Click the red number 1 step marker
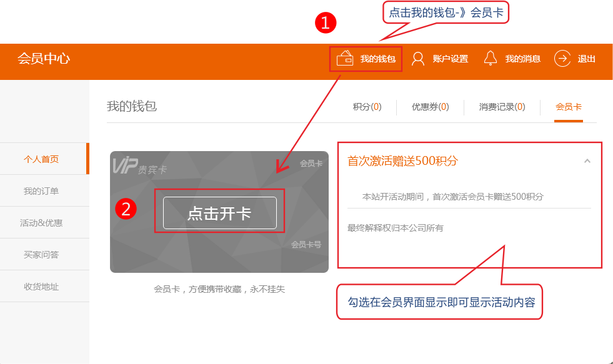The height and width of the screenshot is (364, 613). coord(326,24)
